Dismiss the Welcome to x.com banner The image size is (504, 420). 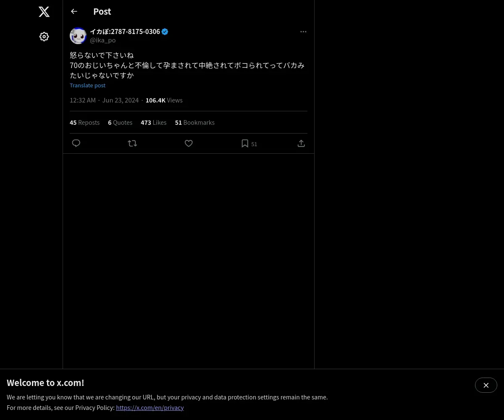pyautogui.click(x=486, y=385)
